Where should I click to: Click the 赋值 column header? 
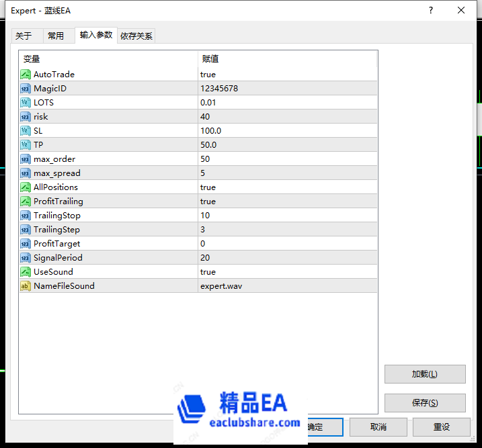click(x=288, y=58)
